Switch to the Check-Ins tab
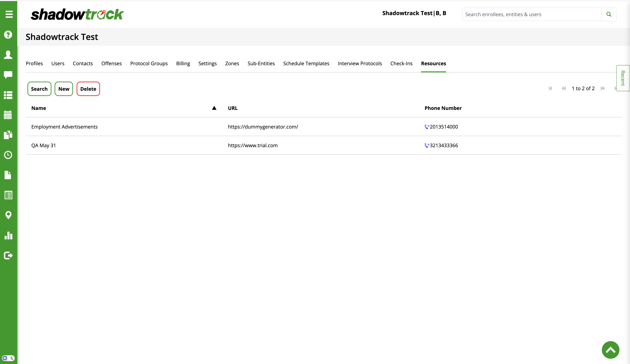Viewport: 630px width, 364px height. point(401,63)
